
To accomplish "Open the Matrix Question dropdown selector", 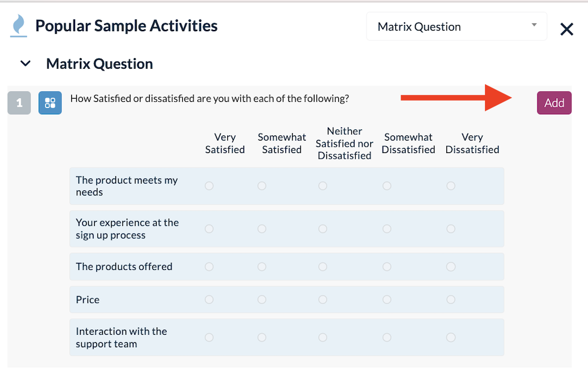I will point(456,26).
